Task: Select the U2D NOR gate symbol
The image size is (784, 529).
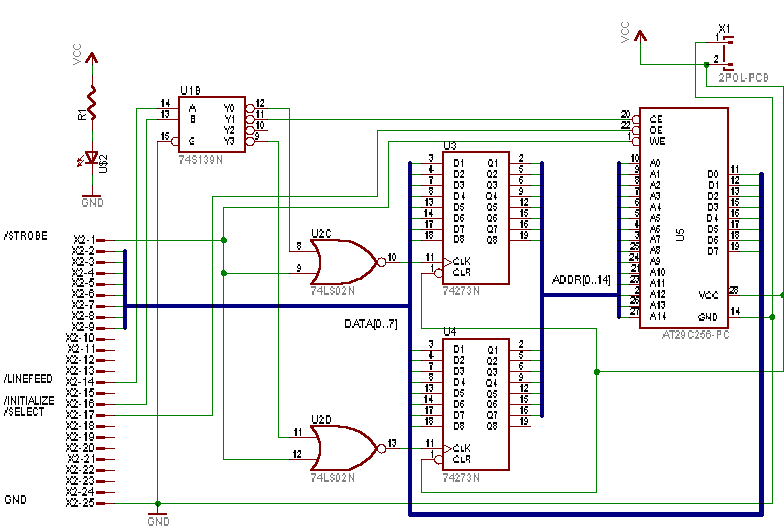Action: [348, 448]
